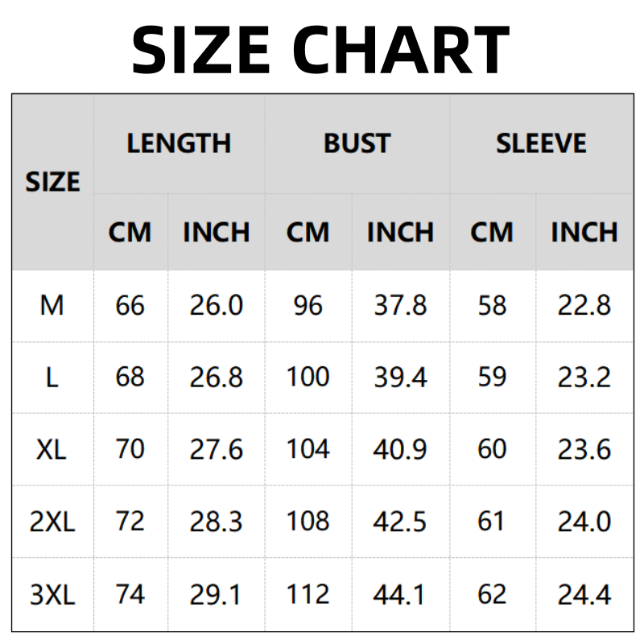Select the M size row label
644x644 pixels.
(52, 306)
